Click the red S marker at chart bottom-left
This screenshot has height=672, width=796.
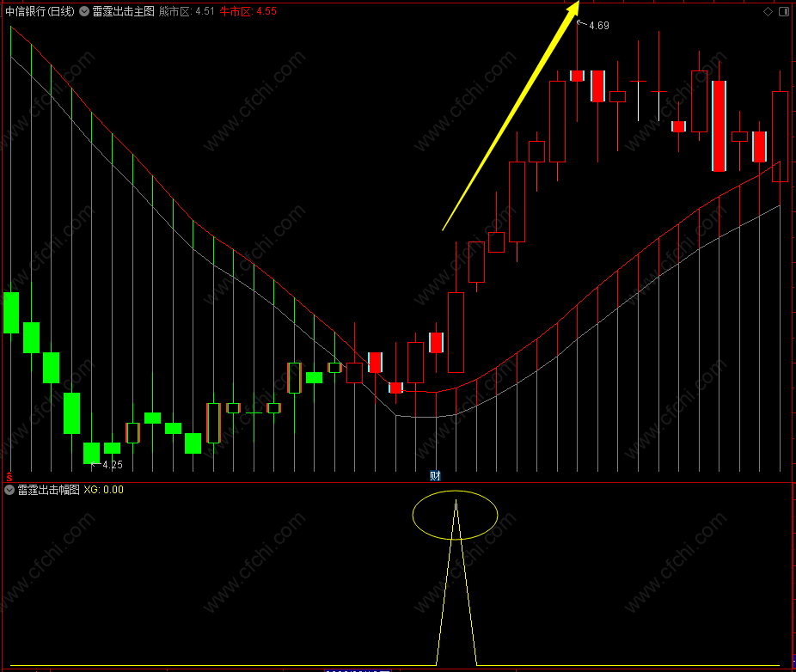9,477
